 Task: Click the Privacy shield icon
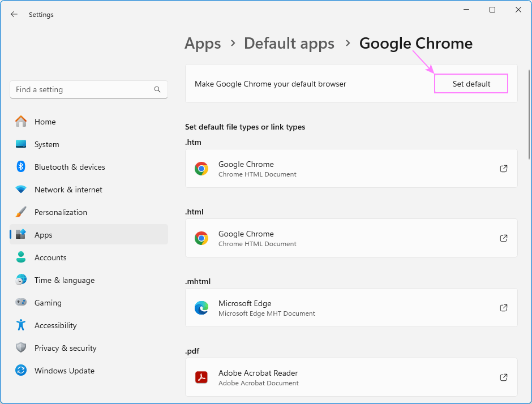click(21, 347)
